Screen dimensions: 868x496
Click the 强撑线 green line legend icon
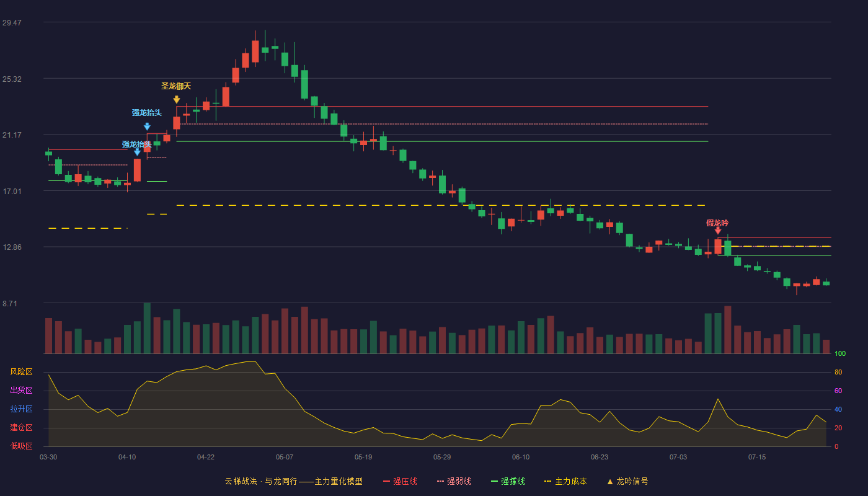point(495,481)
